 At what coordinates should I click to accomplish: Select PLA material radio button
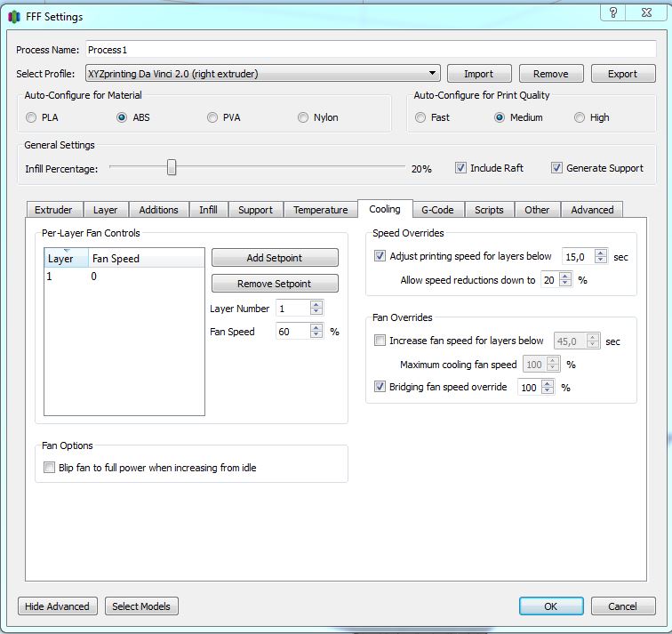point(32,117)
